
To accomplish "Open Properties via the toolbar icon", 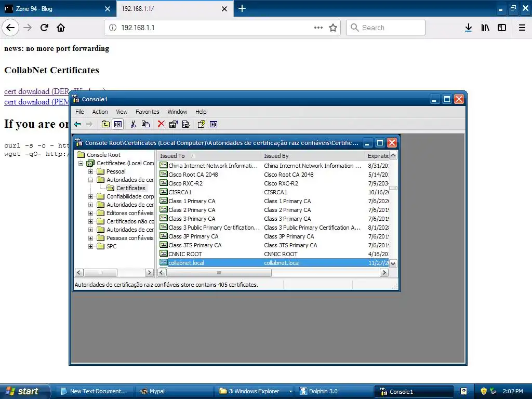I will pos(173,124).
